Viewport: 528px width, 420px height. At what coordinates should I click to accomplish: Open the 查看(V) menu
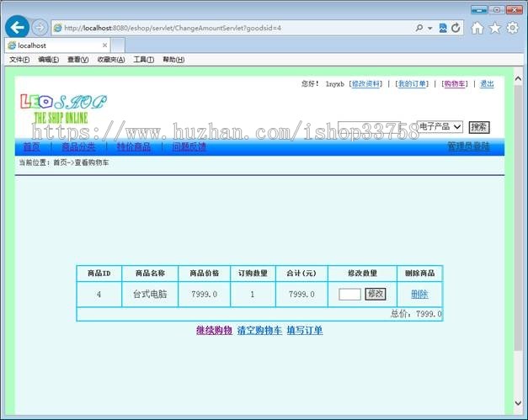click(x=77, y=60)
